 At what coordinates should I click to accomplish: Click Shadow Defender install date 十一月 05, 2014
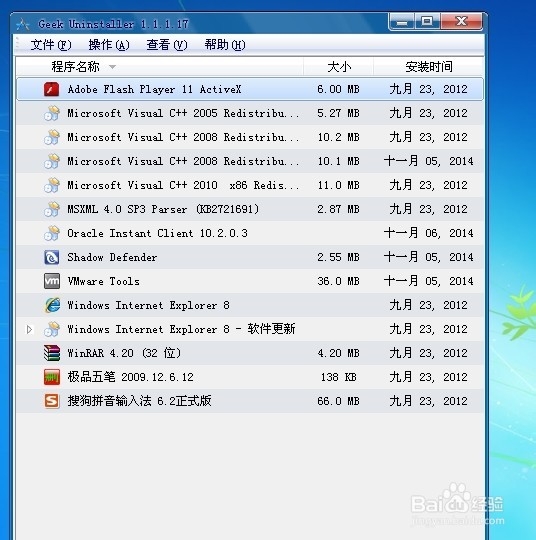429,257
